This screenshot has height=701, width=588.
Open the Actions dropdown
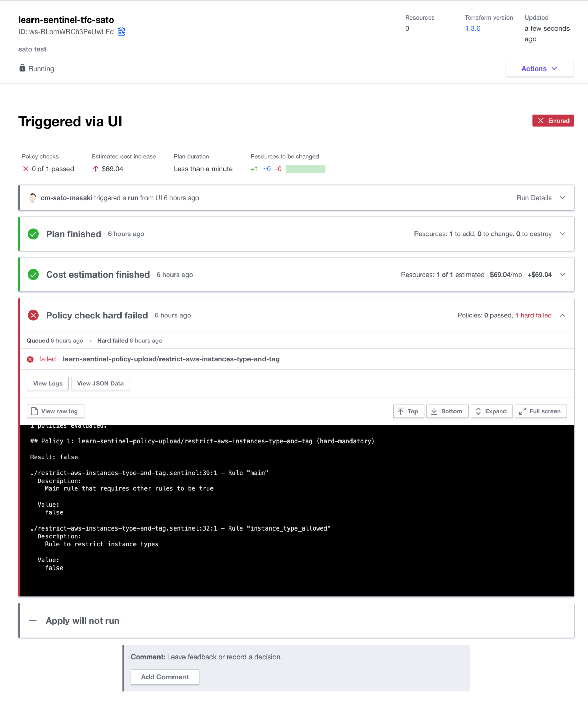(x=539, y=69)
